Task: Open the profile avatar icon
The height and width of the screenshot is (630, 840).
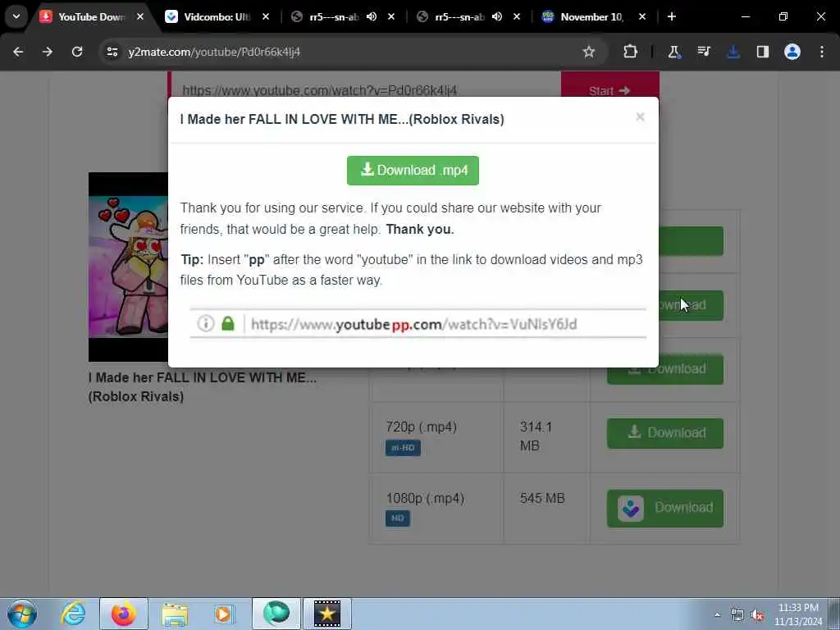Action: tap(792, 52)
